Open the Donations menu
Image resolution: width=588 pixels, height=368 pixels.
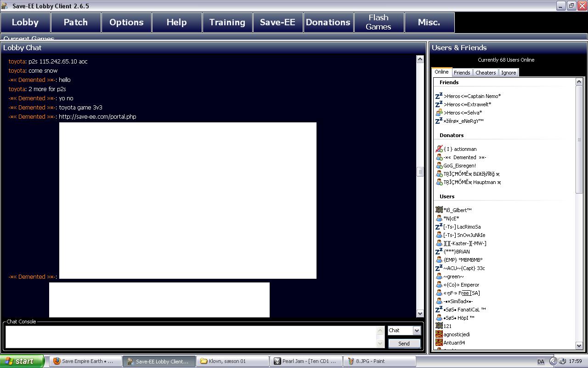coord(328,22)
